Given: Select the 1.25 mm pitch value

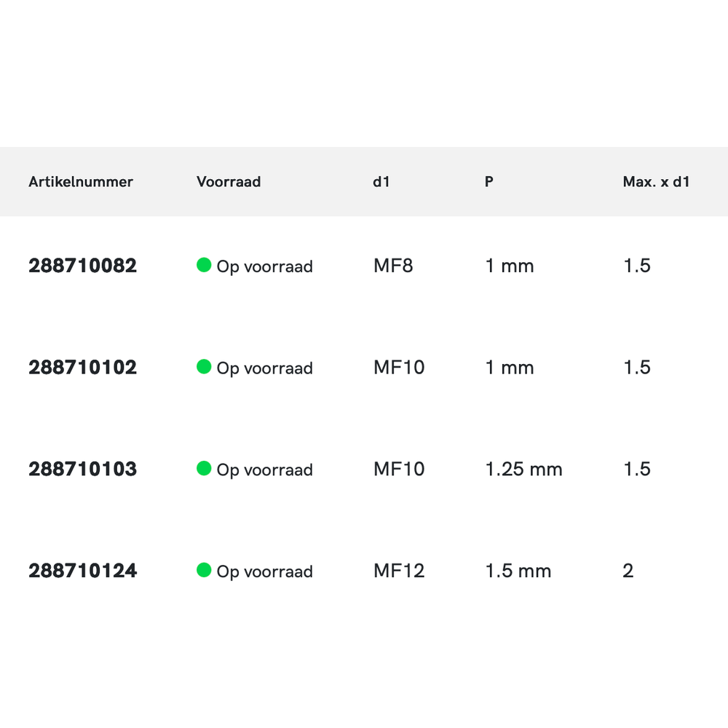Looking at the screenshot, I should 523,470.
